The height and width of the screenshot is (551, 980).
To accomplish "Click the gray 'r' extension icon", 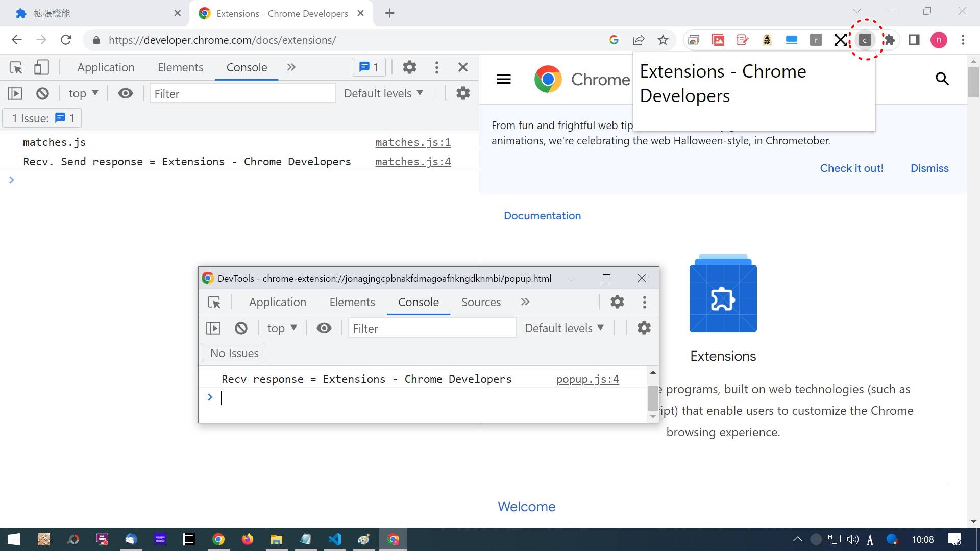I will (x=816, y=40).
